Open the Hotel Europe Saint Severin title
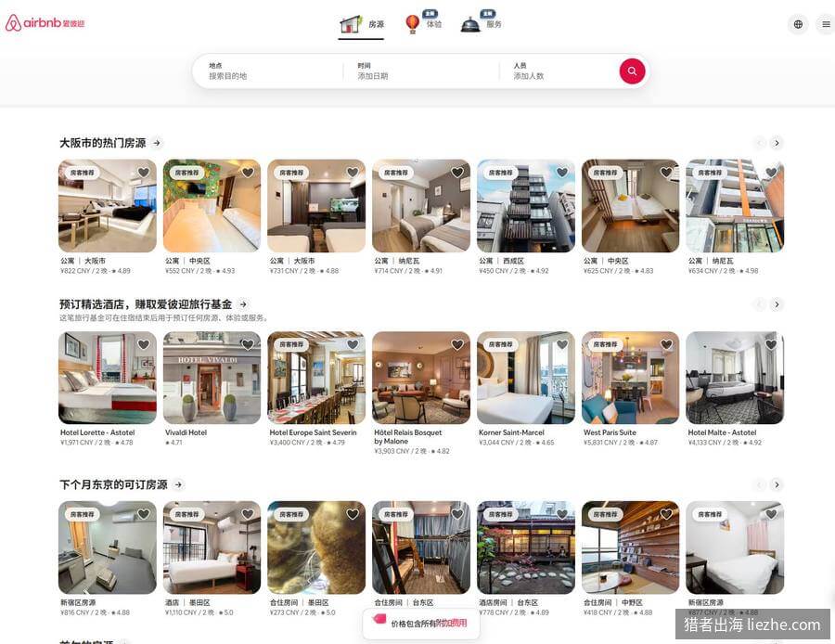835x644 pixels. tap(314, 432)
